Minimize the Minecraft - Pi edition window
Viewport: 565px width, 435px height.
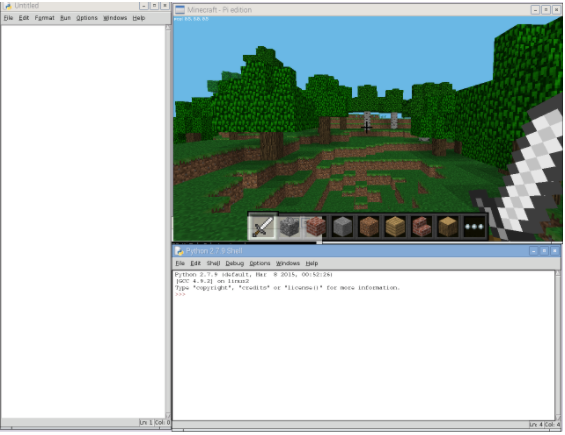(535, 10)
